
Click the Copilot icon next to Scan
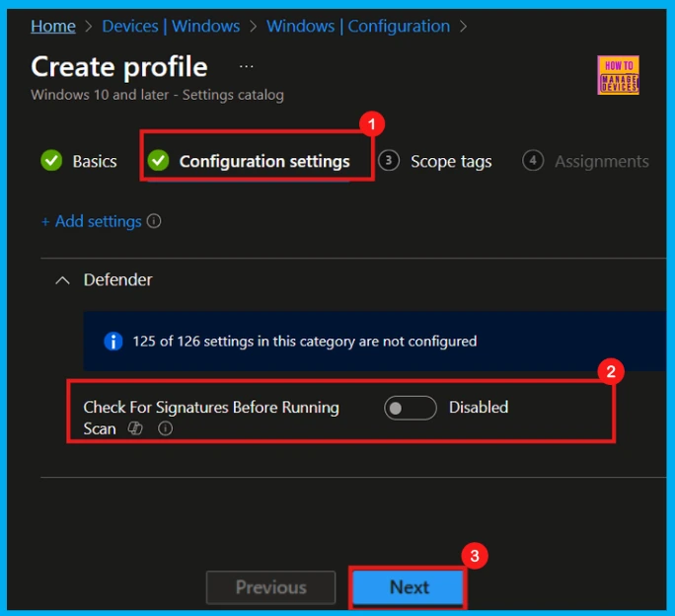tap(135, 428)
